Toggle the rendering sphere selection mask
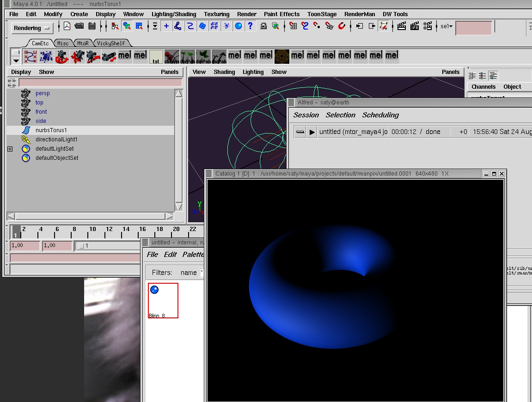The height and width of the screenshot is (402, 532). 238,26
